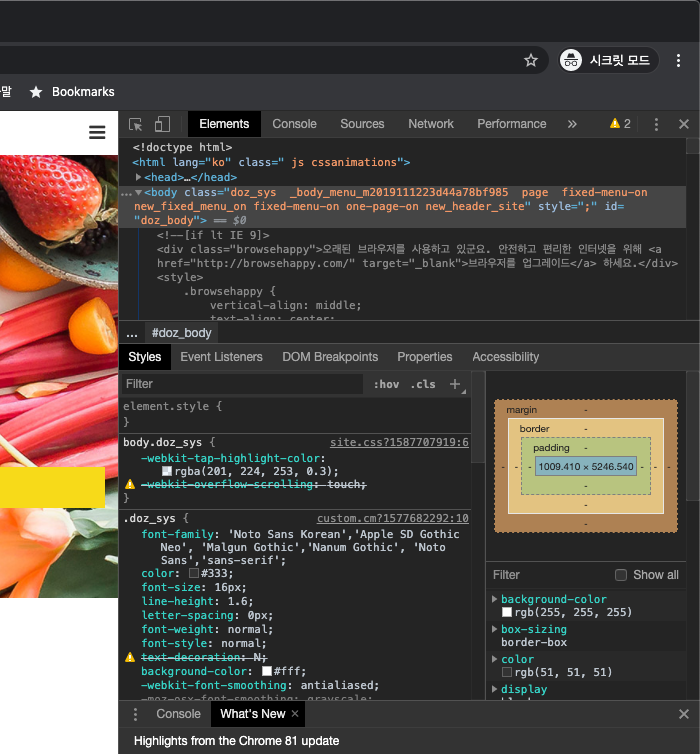The width and height of the screenshot is (700, 754).
Task: Click the warnings count icon
Action: pyautogui.click(x=620, y=124)
